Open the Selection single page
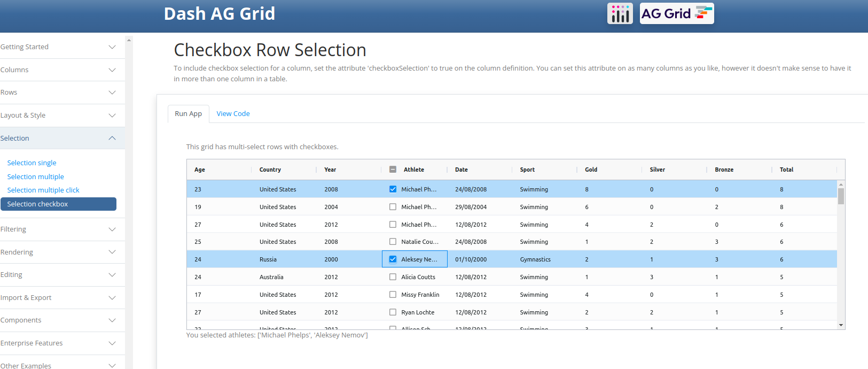This screenshot has height=369, width=868. [32, 163]
